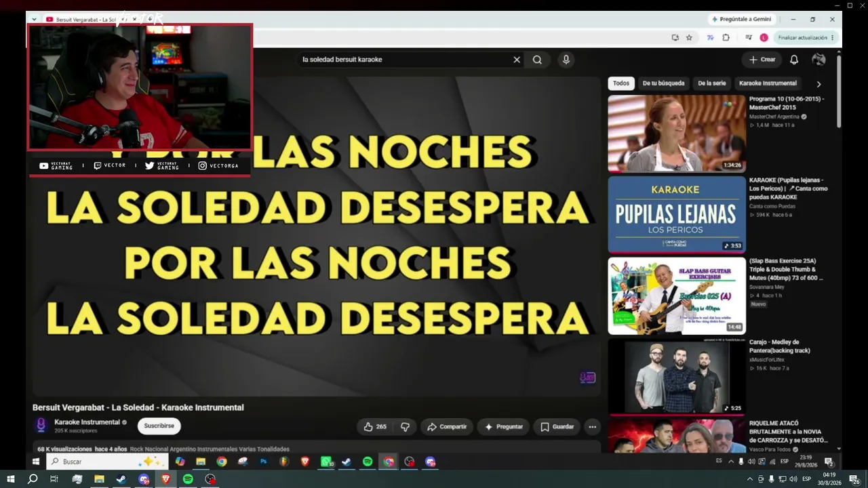
Task: Click the Slap Bass Exercise 25A video title
Action: (x=786, y=269)
